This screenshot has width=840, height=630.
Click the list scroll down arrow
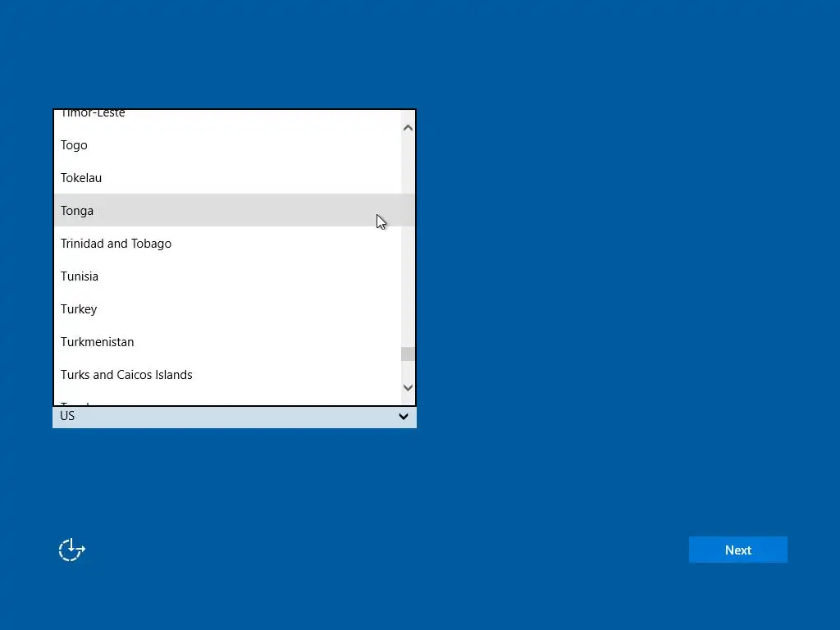(x=408, y=387)
